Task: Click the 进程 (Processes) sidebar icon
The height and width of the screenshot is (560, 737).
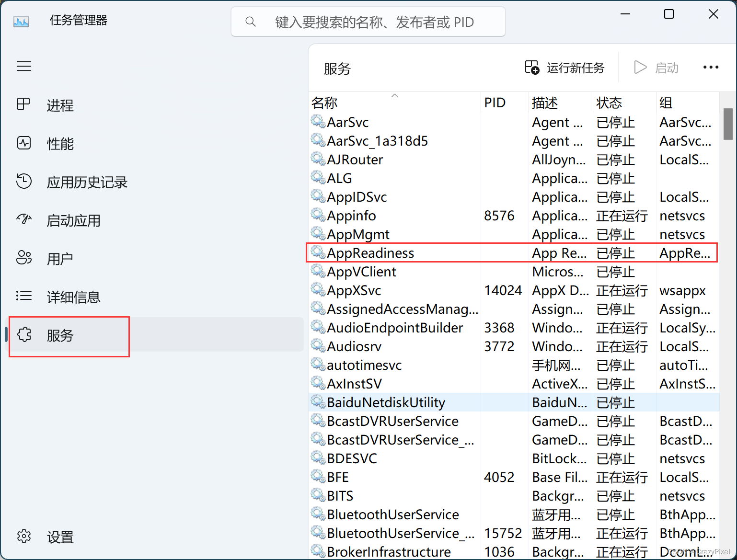Action: click(23, 104)
